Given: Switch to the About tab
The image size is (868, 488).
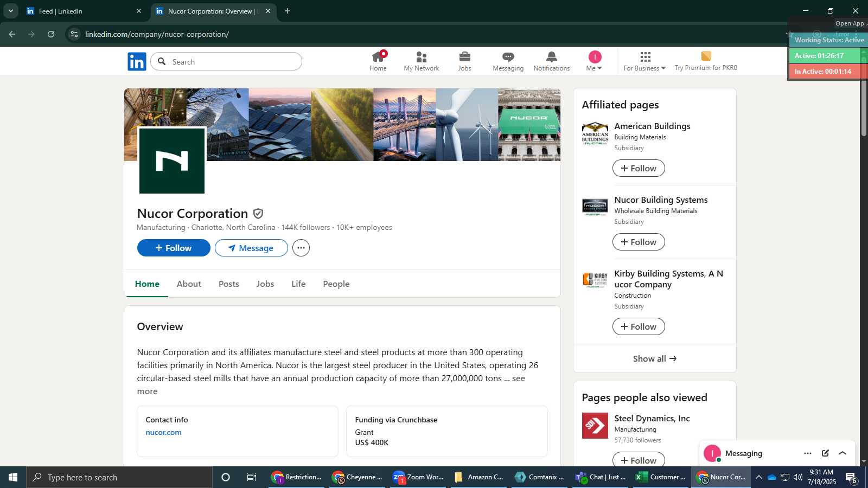Looking at the screenshot, I should [x=189, y=284].
